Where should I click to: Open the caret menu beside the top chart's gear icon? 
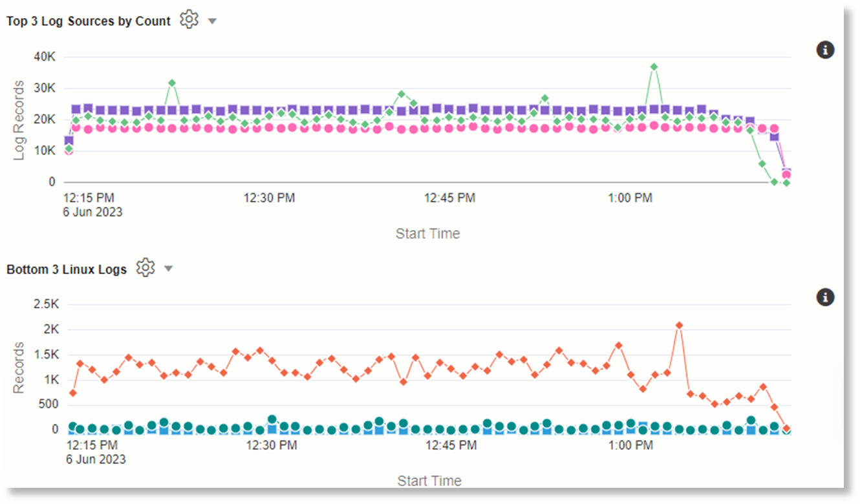point(212,20)
